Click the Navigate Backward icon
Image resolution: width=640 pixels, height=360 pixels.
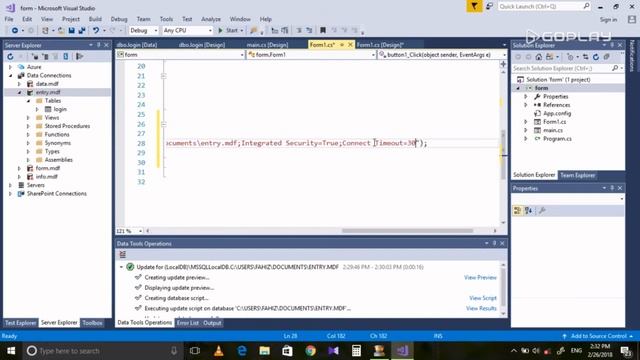tap(15, 31)
